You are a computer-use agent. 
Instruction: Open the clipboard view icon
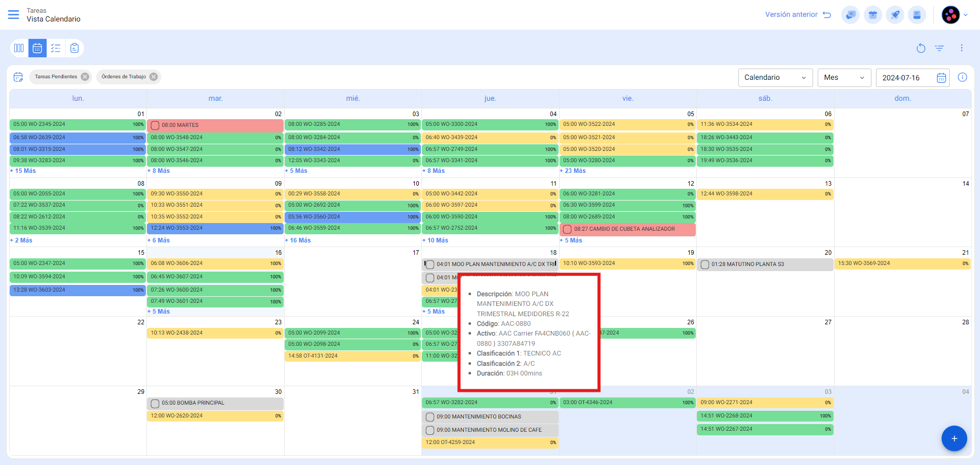pyautogui.click(x=75, y=48)
